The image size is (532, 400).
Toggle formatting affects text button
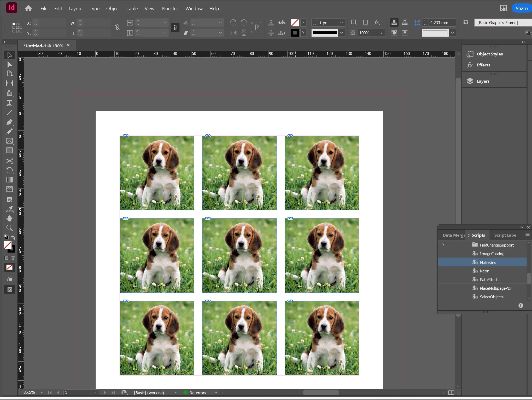[13, 258]
